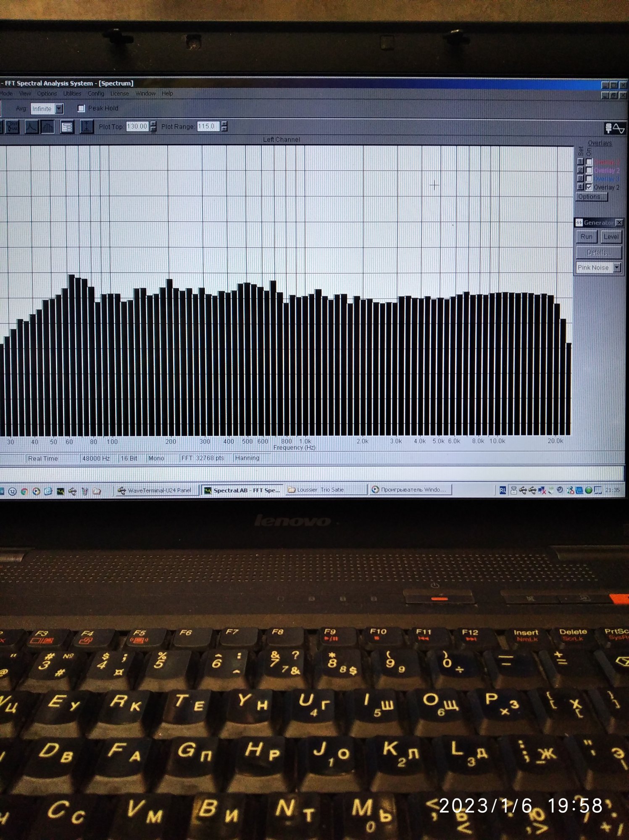Switch to Проигрыватель Windows taskbar button
This screenshot has height=840, width=629.
(x=410, y=490)
